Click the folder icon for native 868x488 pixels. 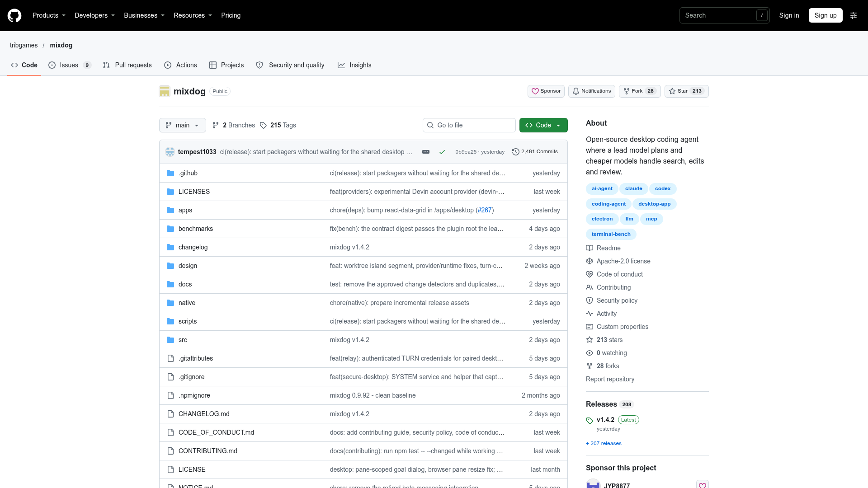tap(170, 303)
